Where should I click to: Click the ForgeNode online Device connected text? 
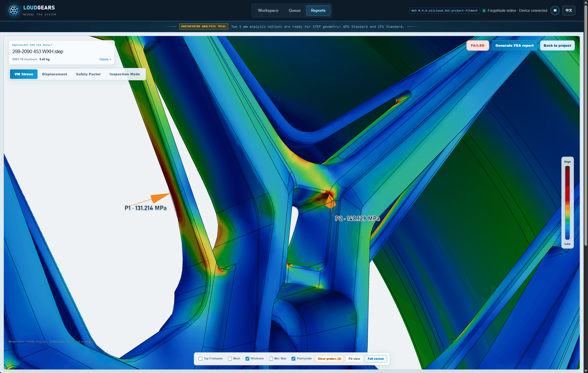(517, 11)
